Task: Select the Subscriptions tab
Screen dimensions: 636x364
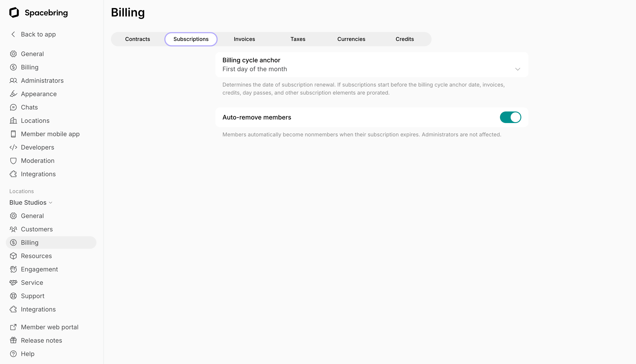Action: pyautogui.click(x=191, y=39)
